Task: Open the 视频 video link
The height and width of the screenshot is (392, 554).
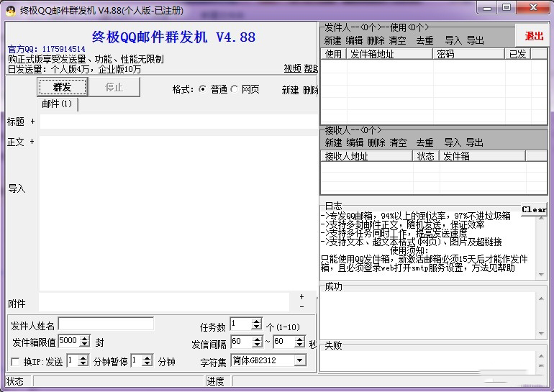Action: click(x=292, y=69)
